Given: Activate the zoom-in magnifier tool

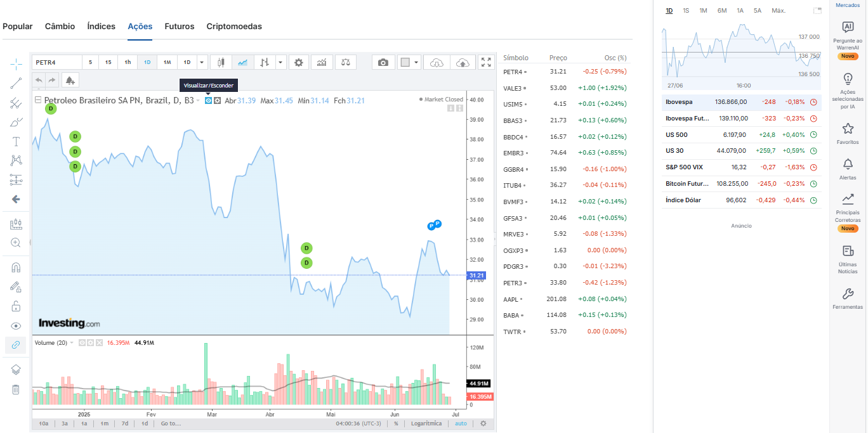Looking at the screenshot, I should [x=16, y=242].
